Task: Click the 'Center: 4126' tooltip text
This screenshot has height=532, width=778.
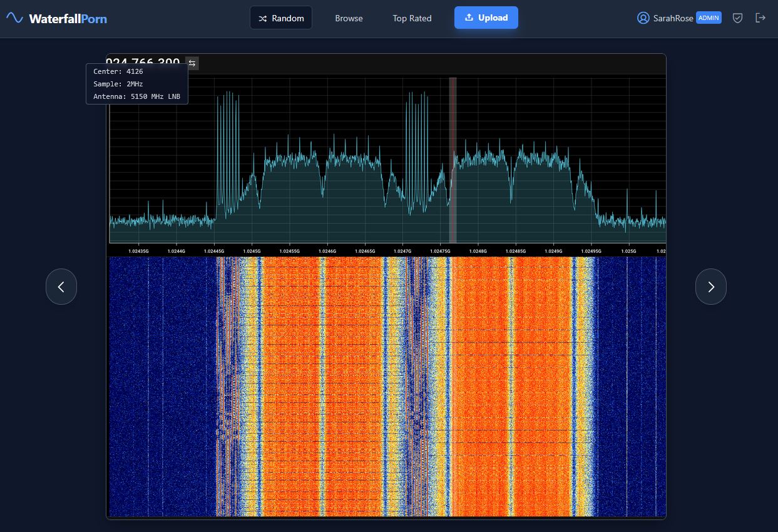Action: (118, 71)
